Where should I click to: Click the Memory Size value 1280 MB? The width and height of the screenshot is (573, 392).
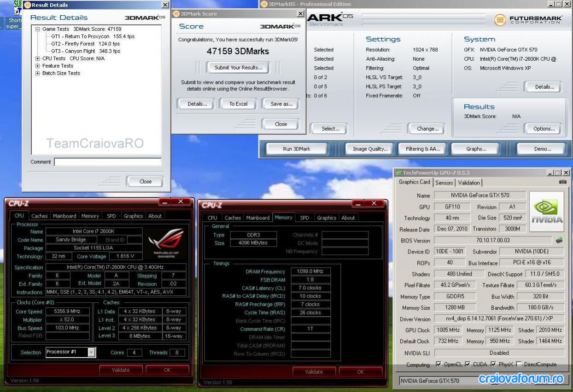(455, 307)
